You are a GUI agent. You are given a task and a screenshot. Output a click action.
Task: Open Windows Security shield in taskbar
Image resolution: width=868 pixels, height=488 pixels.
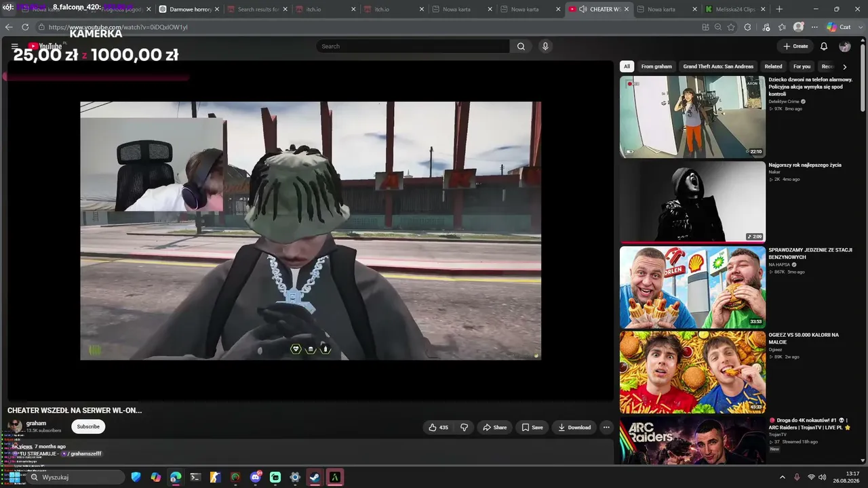click(x=136, y=477)
